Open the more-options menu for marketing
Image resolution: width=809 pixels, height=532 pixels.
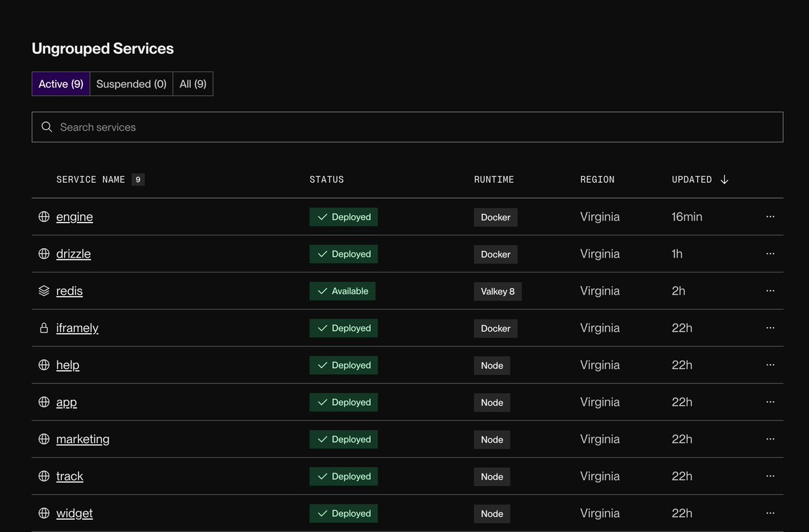coord(771,439)
